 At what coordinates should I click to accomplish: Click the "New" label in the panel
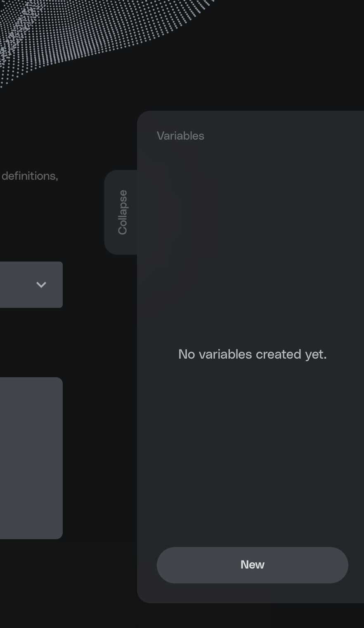(252, 565)
